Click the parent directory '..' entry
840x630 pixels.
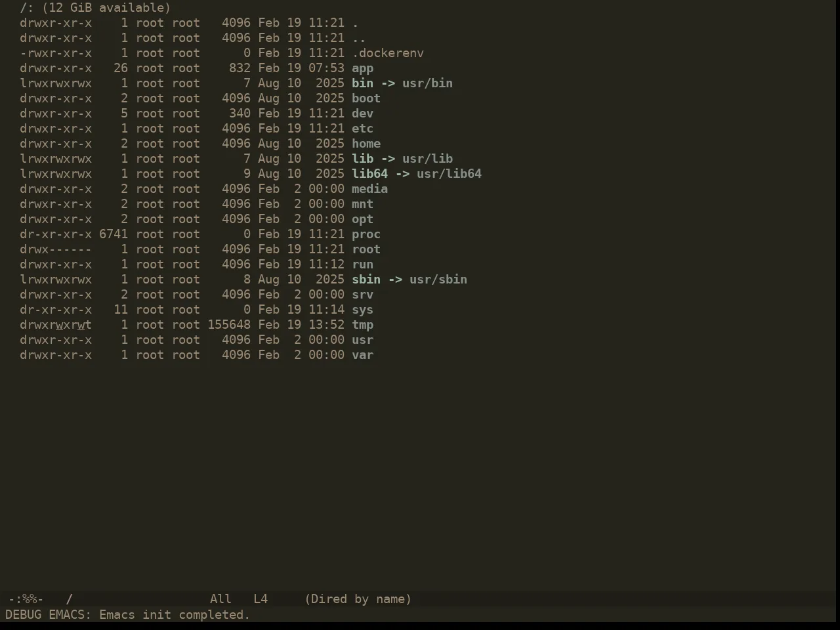(x=359, y=38)
